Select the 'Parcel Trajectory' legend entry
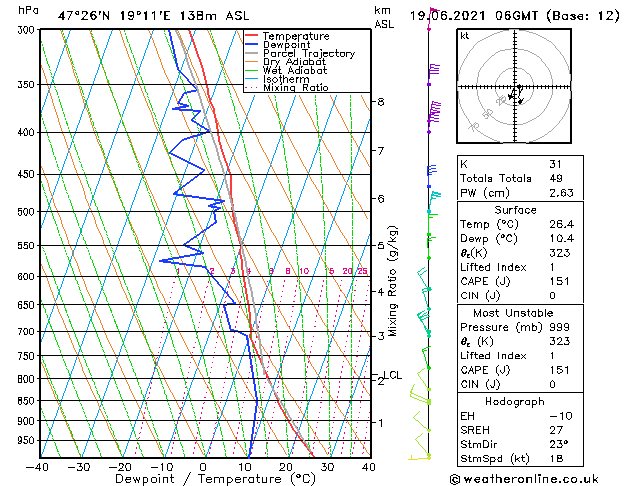629x486 pixels. (309, 53)
